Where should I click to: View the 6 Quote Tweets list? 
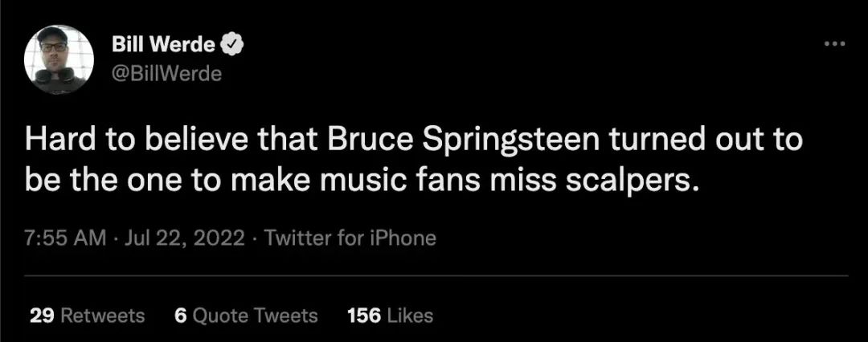click(x=245, y=316)
